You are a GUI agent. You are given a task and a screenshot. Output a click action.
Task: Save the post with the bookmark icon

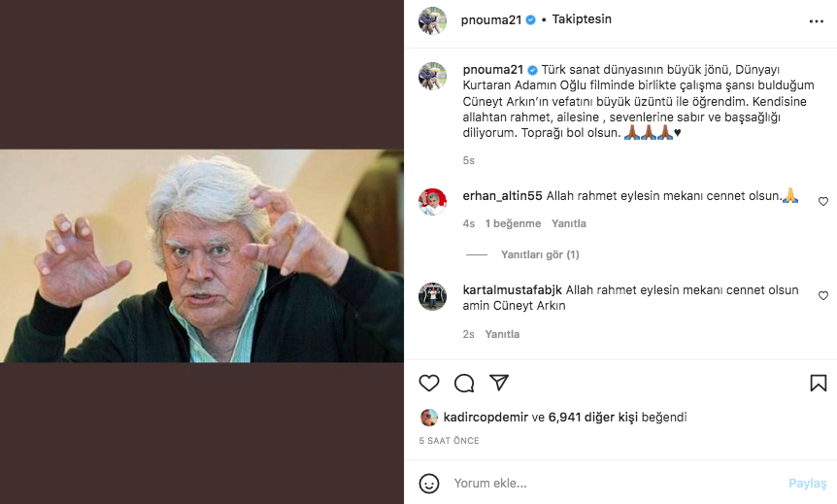point(818,383)
